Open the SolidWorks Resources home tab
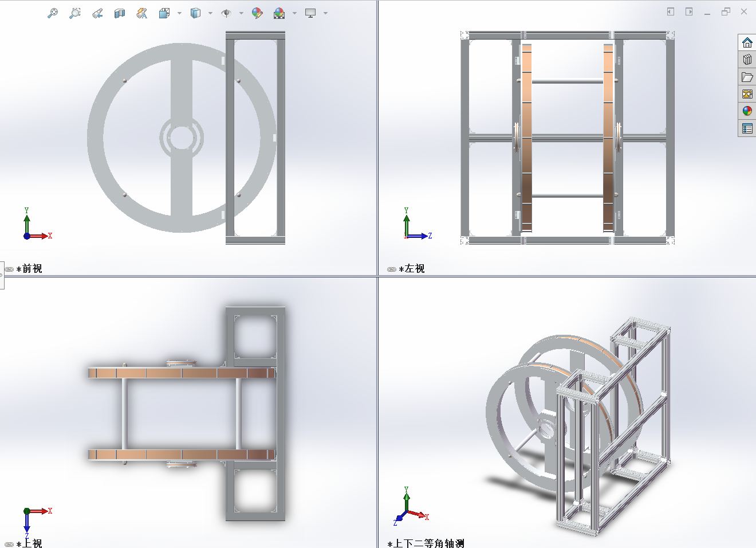This screenshot has width=756, height=548. click(x=747, y=43)
